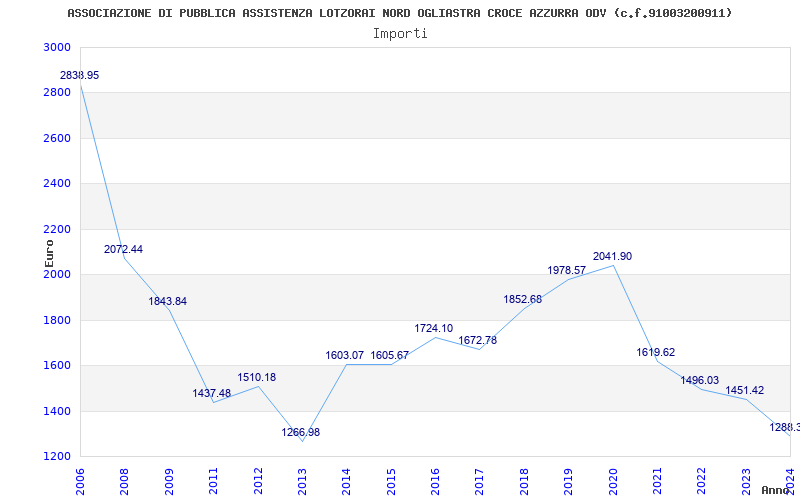The height and width of the screenshot is (500, 800).
Task: Select data point label 1724.10
Action: point(434,329)
